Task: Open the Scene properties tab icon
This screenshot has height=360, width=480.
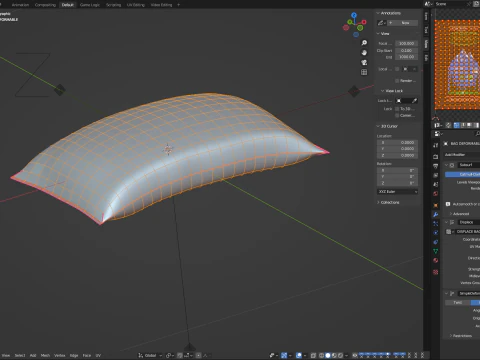Action: point(436,184)
